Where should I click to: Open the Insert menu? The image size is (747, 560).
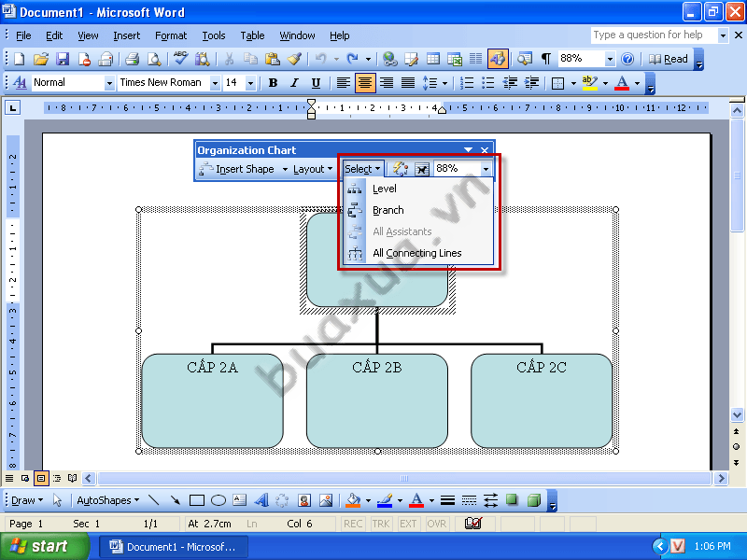click(x=127, y=35)
